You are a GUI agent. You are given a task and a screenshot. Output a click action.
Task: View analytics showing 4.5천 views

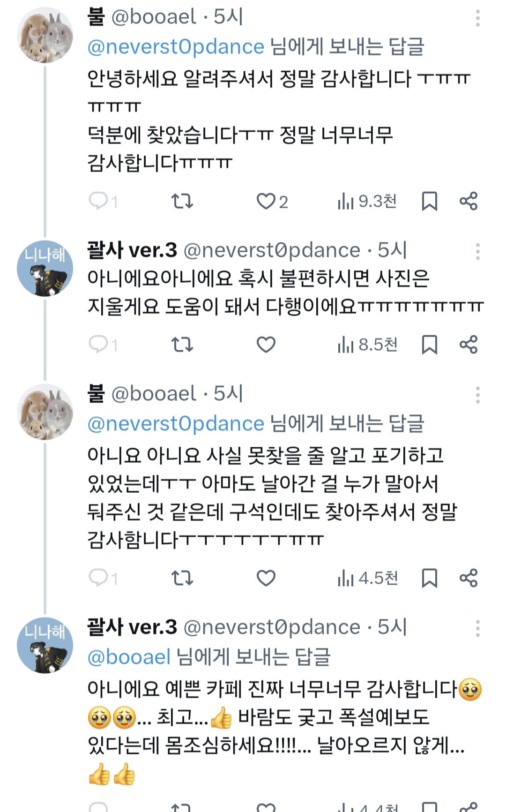point(367,579)
